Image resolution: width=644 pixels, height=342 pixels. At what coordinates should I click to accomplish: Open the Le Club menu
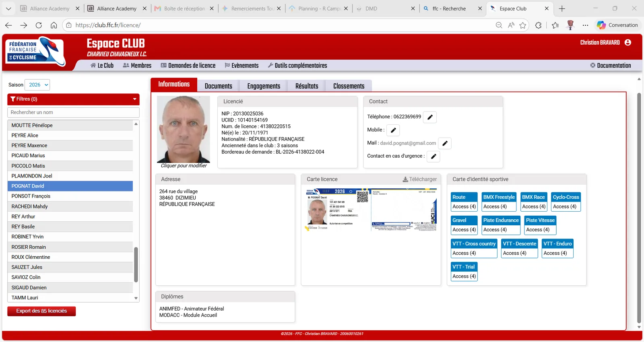point(102,66)
